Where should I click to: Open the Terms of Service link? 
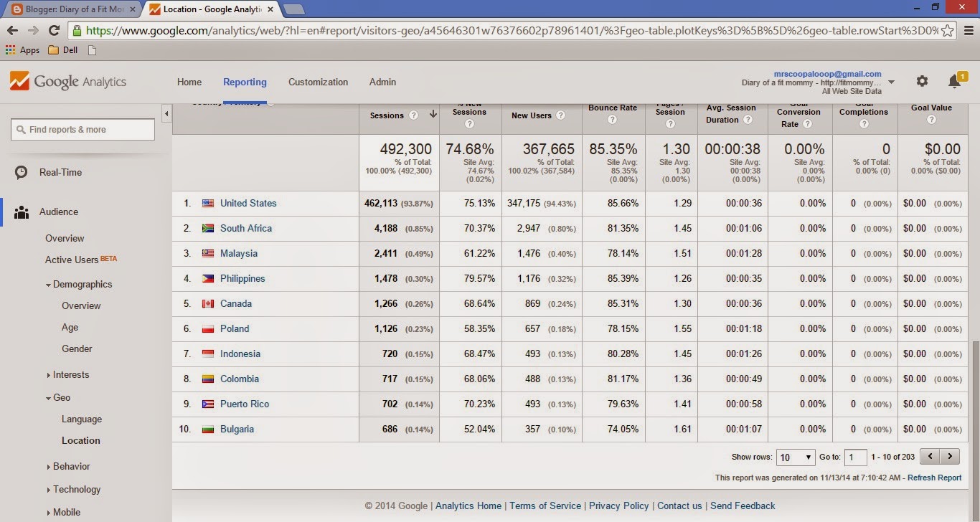(x=545, y=506)
